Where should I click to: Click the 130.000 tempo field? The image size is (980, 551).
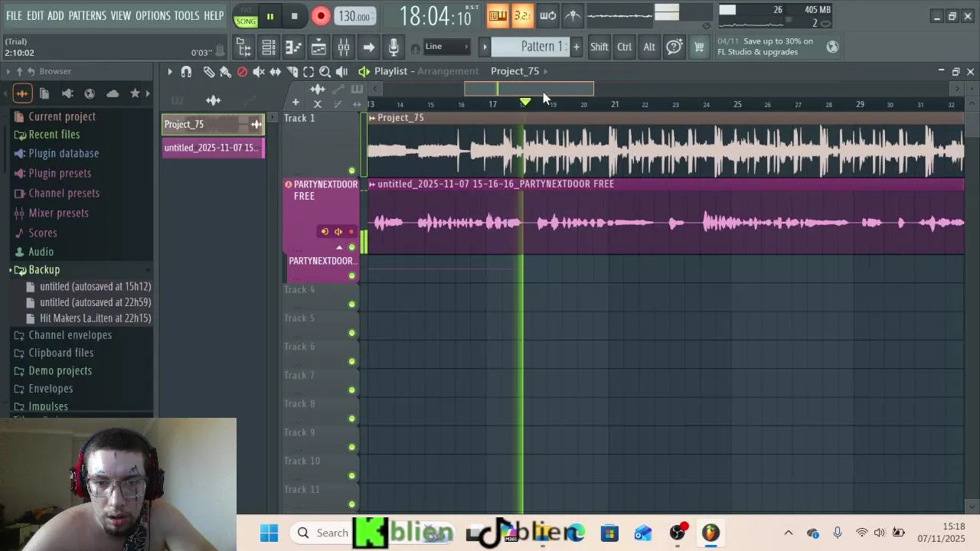(x=354, y=16)
